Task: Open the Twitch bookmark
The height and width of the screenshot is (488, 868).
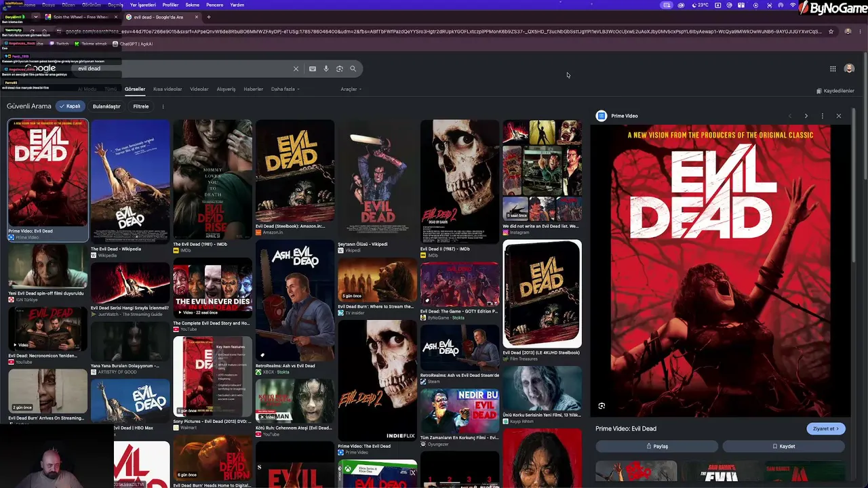Action: [58, 44]
